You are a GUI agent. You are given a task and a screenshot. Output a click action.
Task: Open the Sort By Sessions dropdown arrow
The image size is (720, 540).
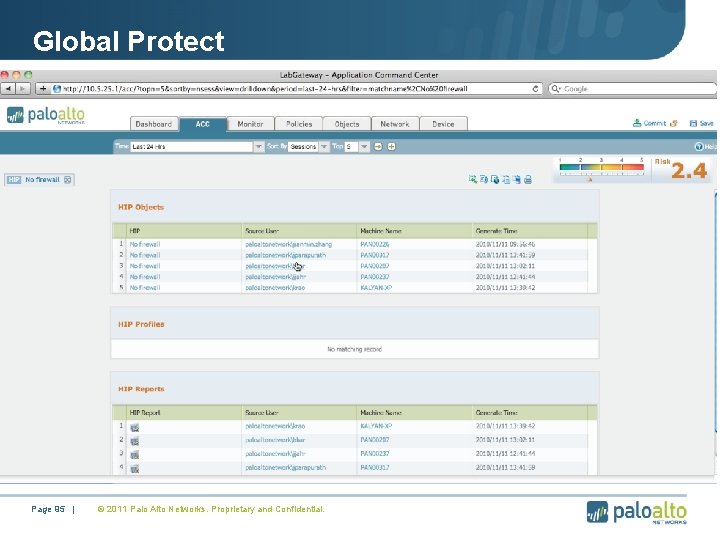(324, 146)
